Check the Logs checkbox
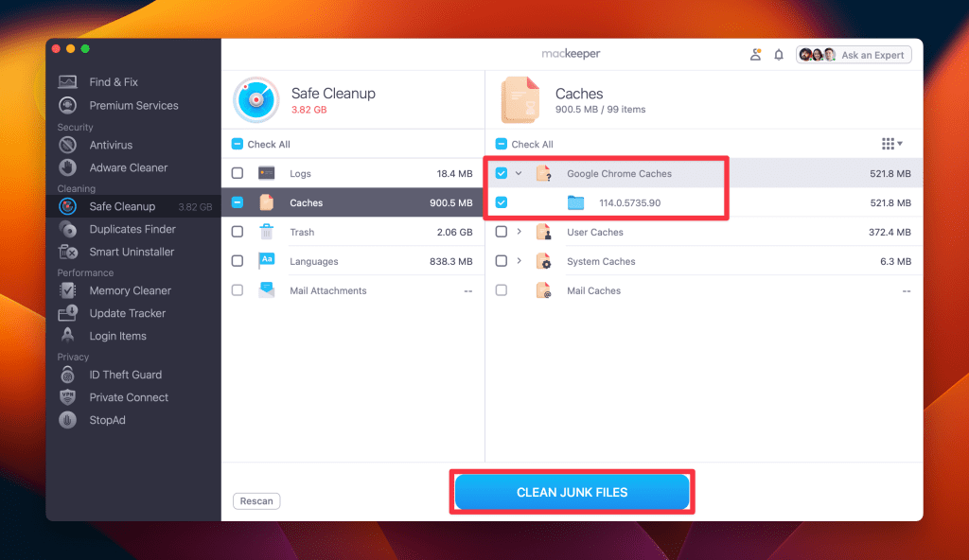Screen dimensions: 969x560 (238, 173)
